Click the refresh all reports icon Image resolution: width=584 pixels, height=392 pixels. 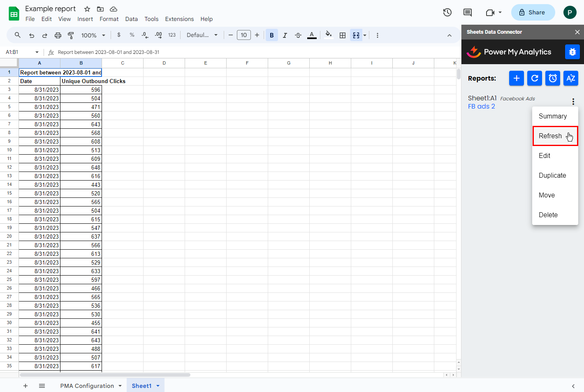tap(534, 78)
